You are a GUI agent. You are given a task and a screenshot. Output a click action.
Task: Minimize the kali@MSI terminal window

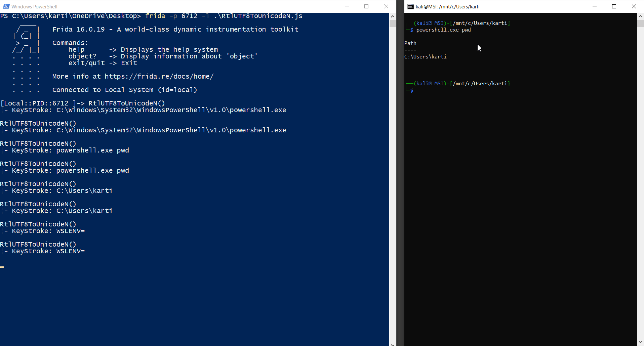(594, 6)
